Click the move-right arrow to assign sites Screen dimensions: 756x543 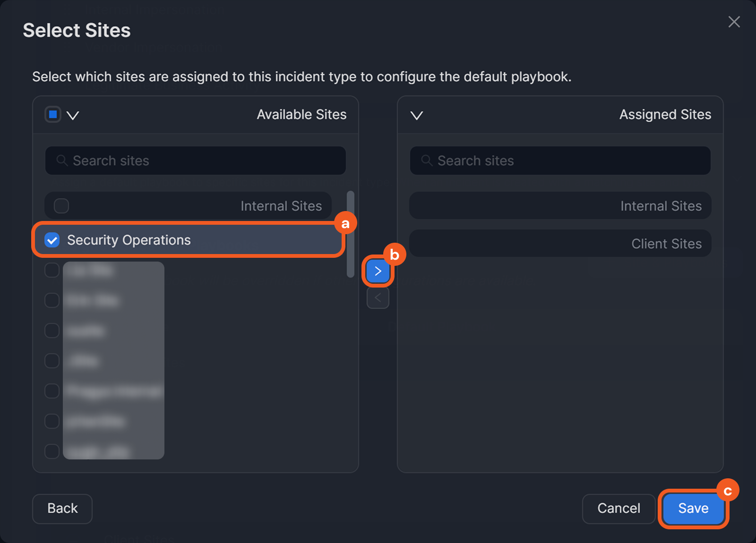click(378, 271)
